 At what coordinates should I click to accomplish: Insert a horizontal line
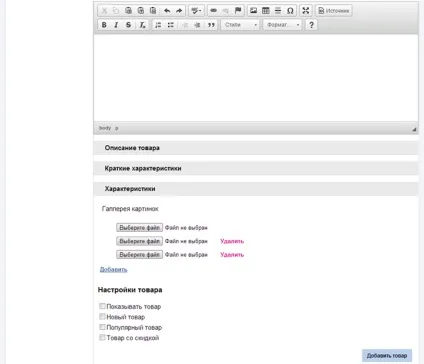(278, 11)
